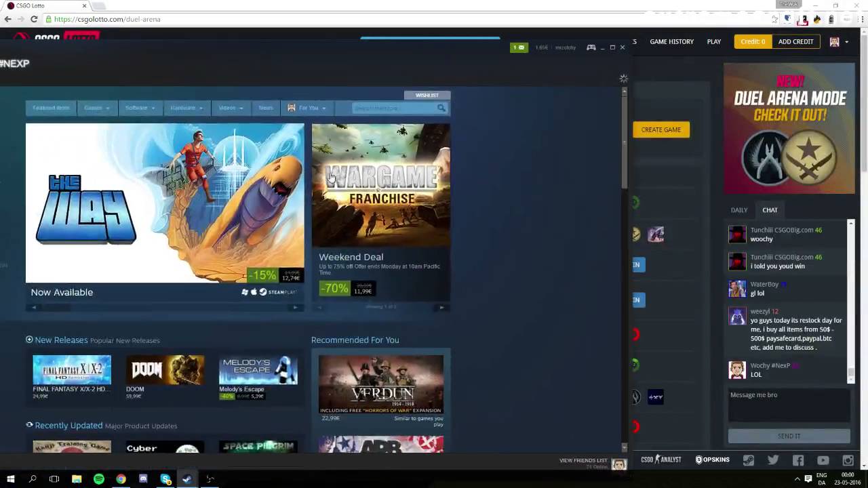Open Final Fantasy X/X-2 HD thumbnail
The height and width of the screenshot is (488, 868).
(x=72, y=370)
